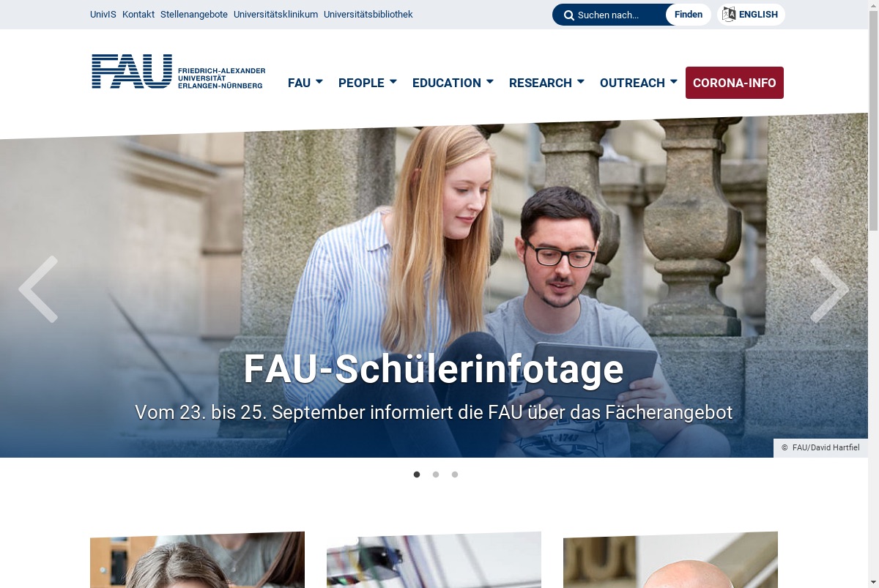The height and width of the screenshot is (588, 879).
Task: Expand the EDUCATION navigation dropdown
Action: 453,83
